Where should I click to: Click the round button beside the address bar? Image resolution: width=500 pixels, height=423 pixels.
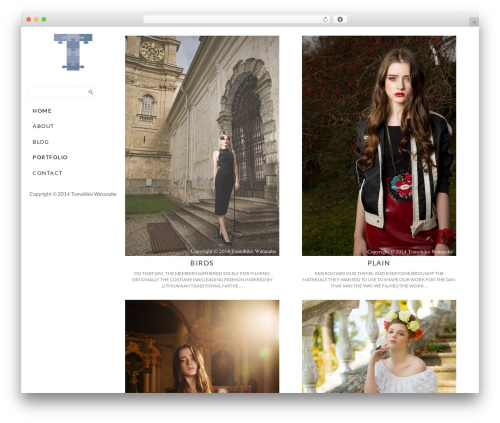click(340, 19)
